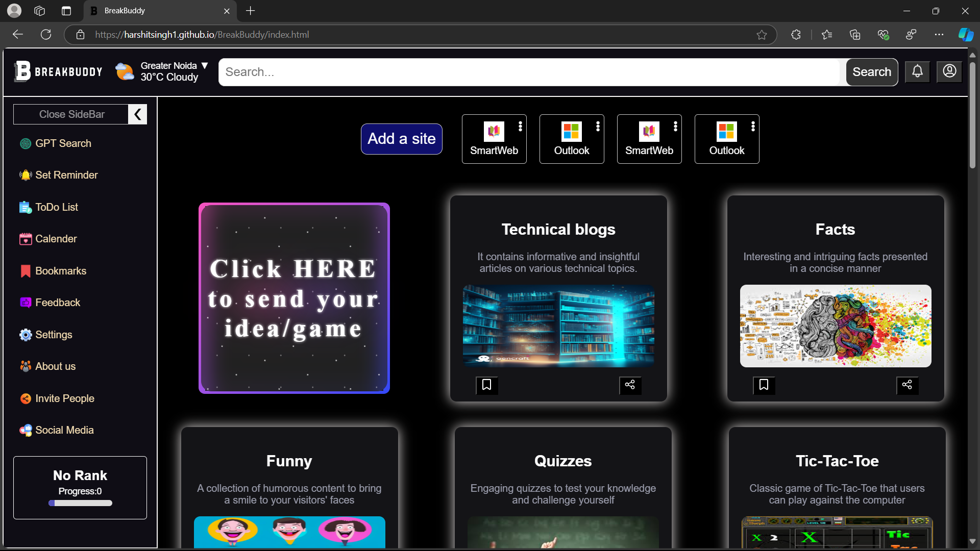Viewport: 980px width, 551px height.
Task: Share the Technical blogs card
Action: point(630,385)
